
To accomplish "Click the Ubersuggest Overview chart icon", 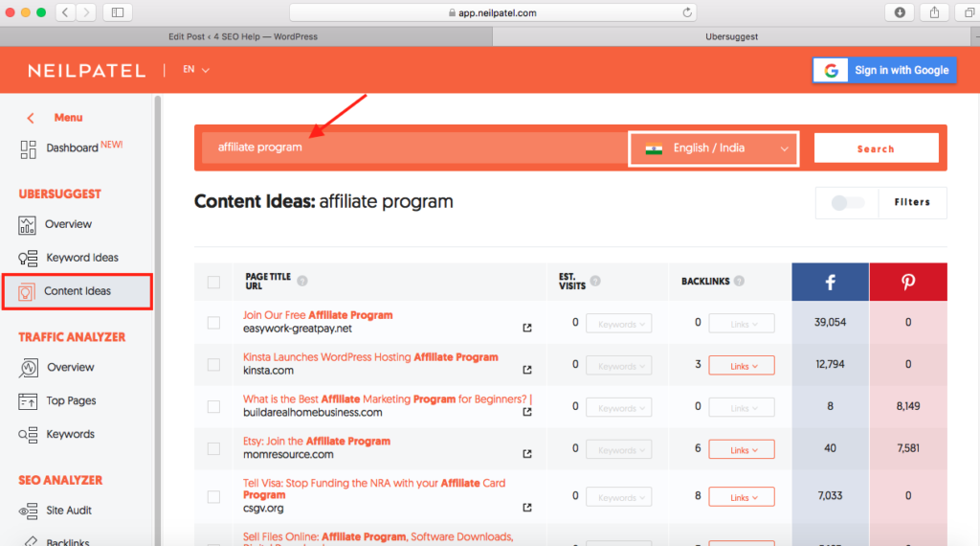I will pyautogui.click(x=27, y=225).
